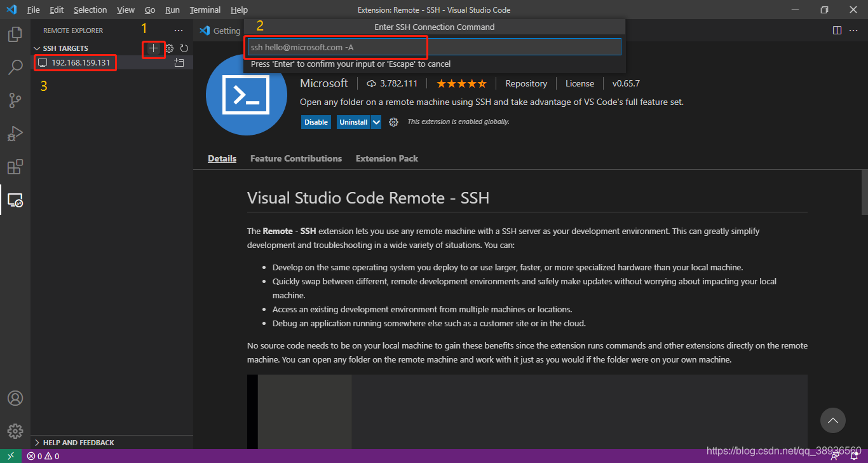
Task: Refresh the SSH Targets list
Action: pos(184,48)
